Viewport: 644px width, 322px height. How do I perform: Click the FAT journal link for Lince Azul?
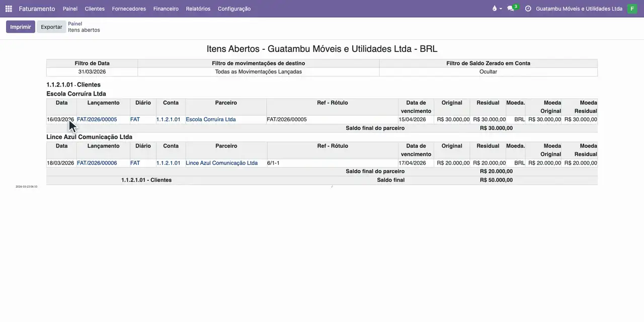pyautogui.click(x=135, y=163)
